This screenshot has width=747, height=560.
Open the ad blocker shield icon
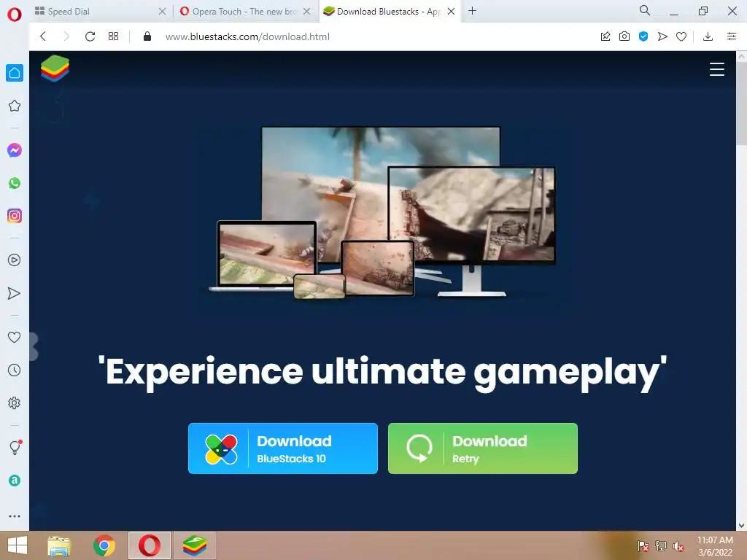click(643, 36)
